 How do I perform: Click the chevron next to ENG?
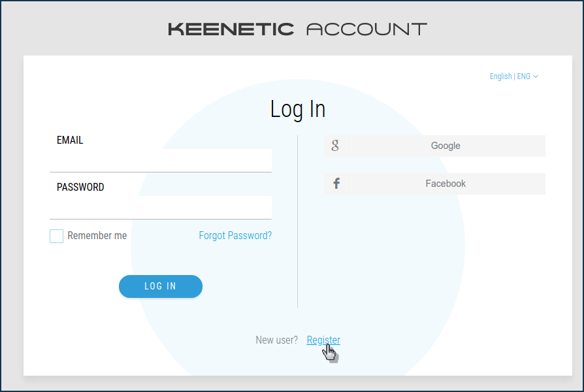(x=536, y=76)
